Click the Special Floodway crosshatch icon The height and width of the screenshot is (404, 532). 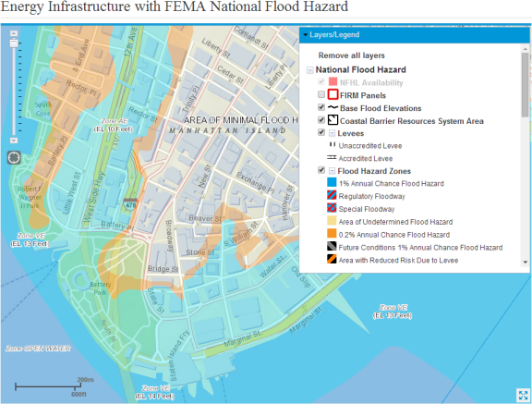tap(332, 208)
